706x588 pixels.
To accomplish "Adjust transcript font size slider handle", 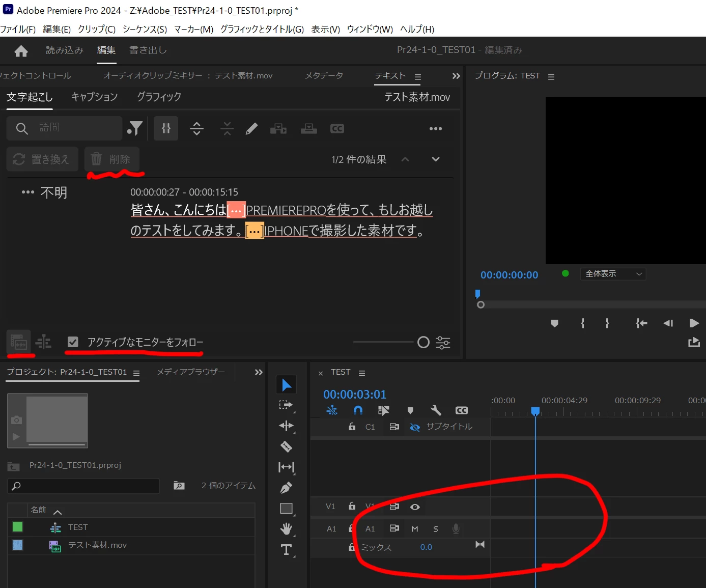I will [x=423, y=342].
